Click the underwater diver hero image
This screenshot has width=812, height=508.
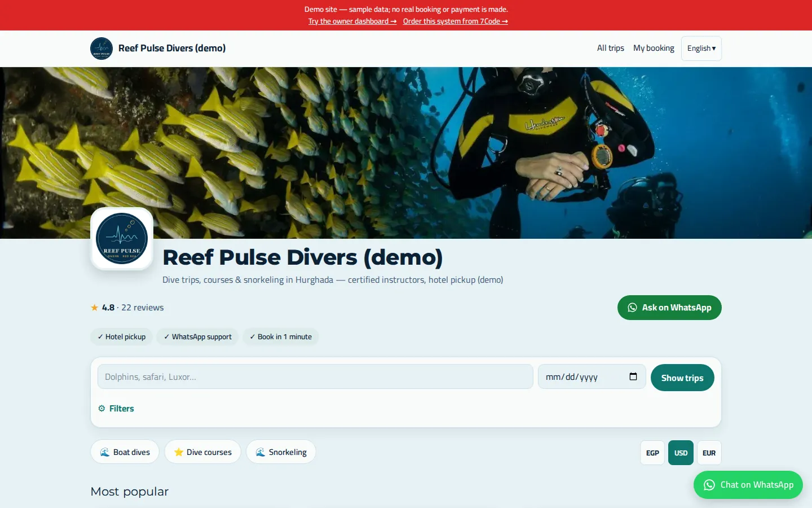[x=406, y=153]
